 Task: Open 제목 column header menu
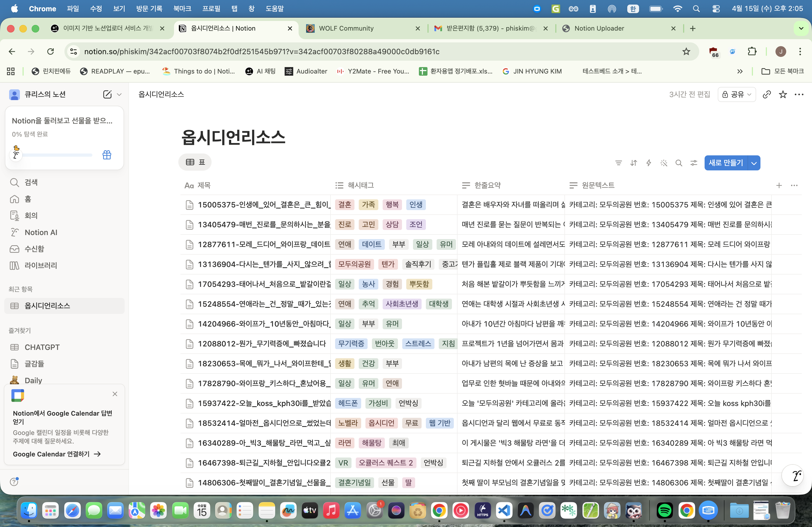(197, 185)
